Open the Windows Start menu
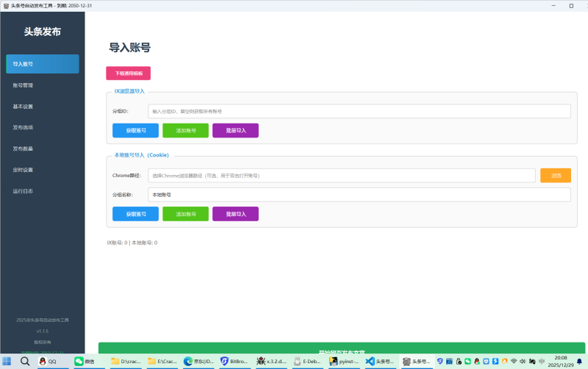 click(x=7, y=362)
